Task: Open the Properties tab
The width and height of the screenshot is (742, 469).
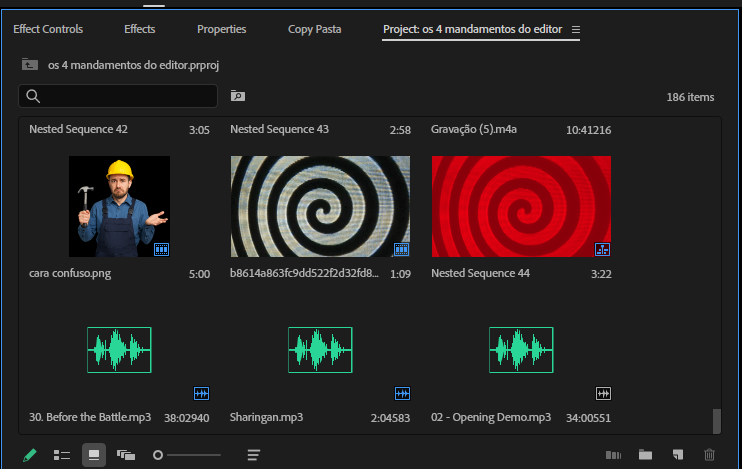Action: click(x=221, y=29)
